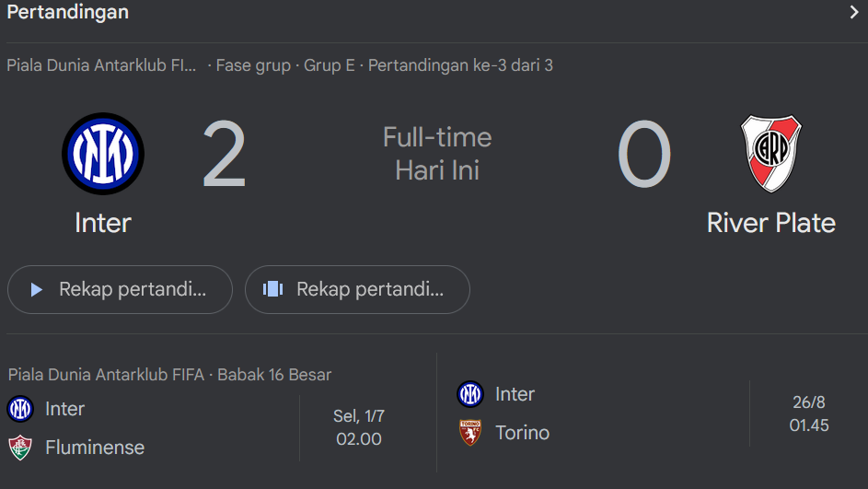Click the River Plate club crest

point(771,154)
